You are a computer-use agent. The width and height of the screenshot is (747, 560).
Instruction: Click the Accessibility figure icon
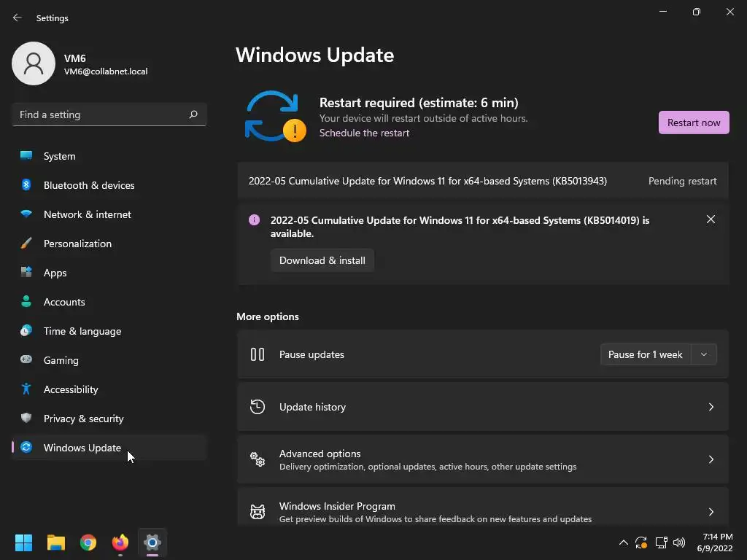pyautogui.click(x=26, y=389)
